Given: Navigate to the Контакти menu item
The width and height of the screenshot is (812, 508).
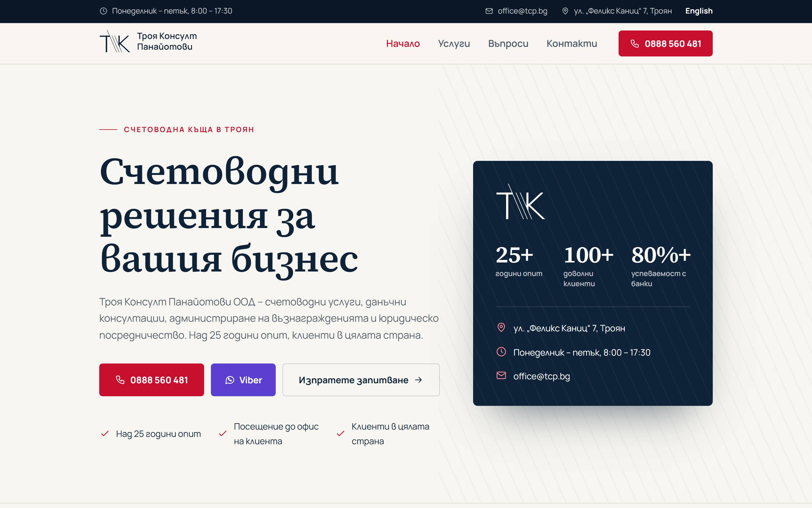Looking at the screenshot, I should pyautogui.click(x=572, y=43).
